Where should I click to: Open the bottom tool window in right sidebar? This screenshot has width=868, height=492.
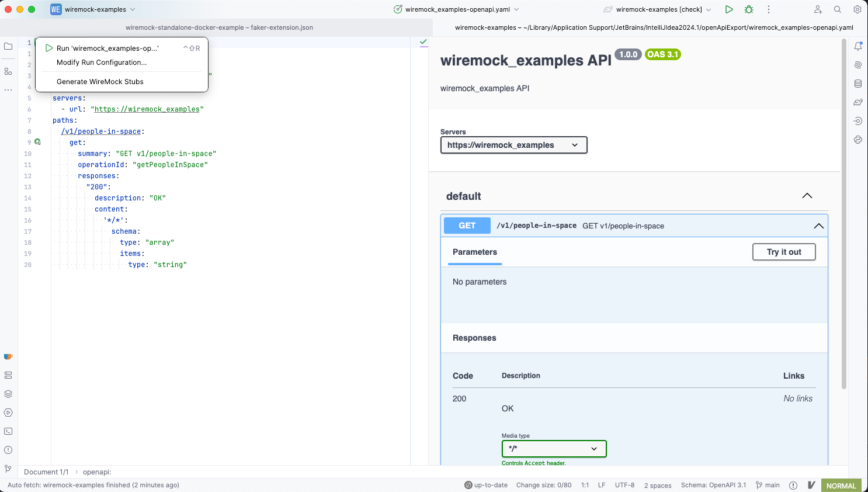click(x=858, y=140)
